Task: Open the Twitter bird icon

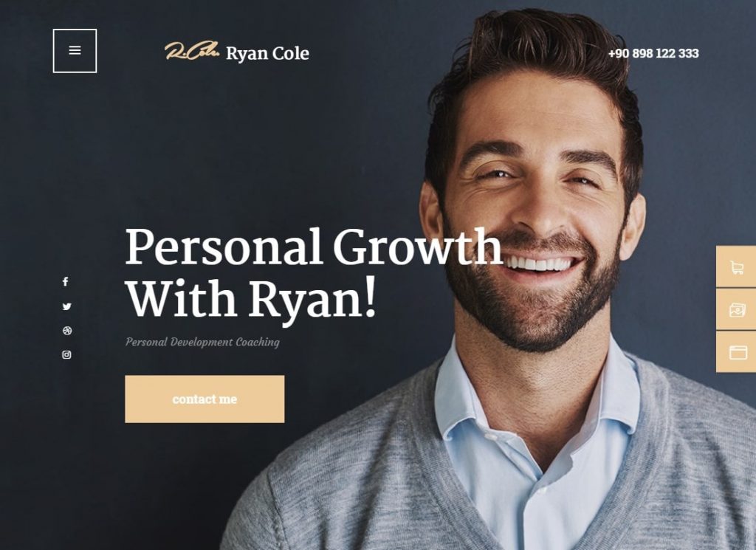Action: coord(66,306)
